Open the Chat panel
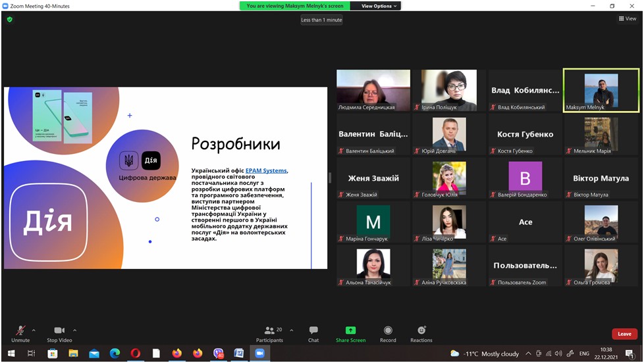The image size is (644, 363). pyautogui.click(x=313, y=333)
